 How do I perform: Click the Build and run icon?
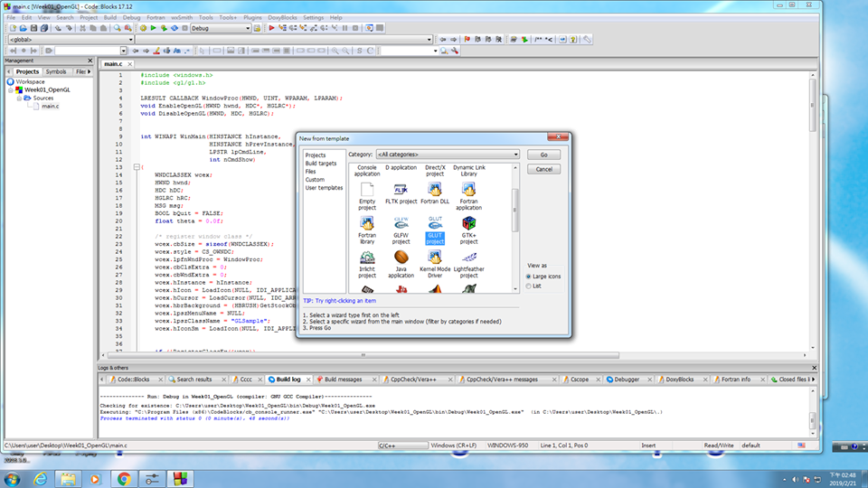click(x=164, y=28)
